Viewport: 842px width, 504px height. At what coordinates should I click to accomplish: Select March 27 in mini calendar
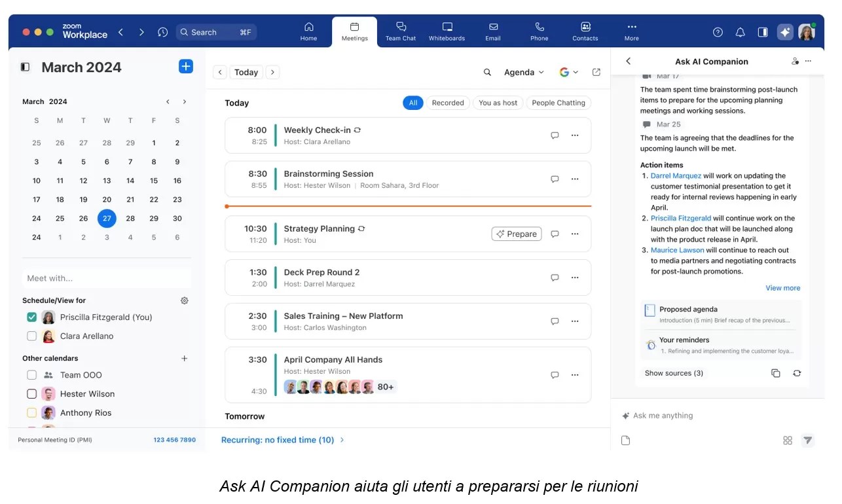[x=107, y=219]
